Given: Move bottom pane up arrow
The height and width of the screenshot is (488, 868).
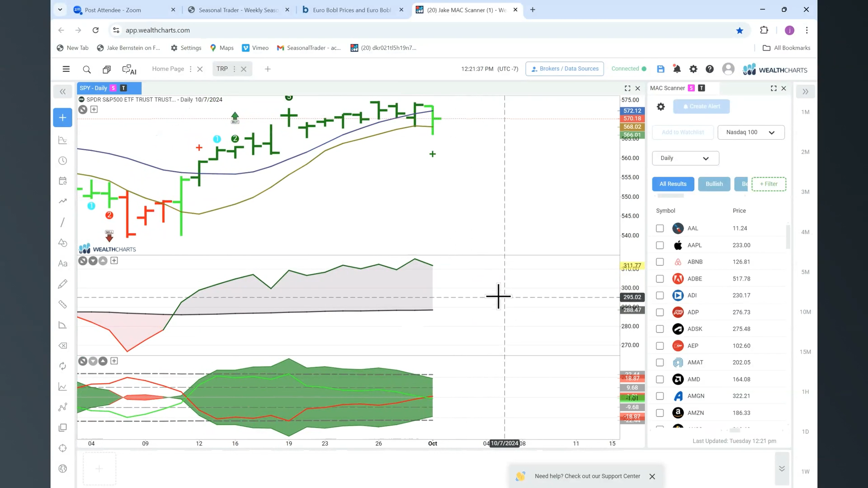Looking at the screenshot, I should coord(103,361).
